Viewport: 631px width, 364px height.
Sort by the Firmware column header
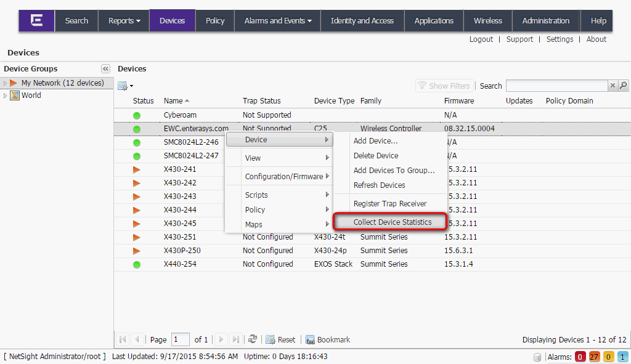458,100
